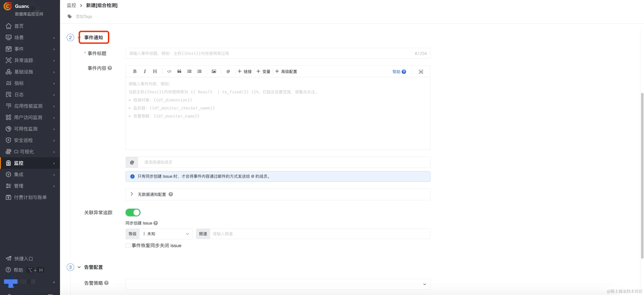Check 事件恢复同步关闭 issue checkbox
This screenshot has height=295, width=644.
coord(128,246)
